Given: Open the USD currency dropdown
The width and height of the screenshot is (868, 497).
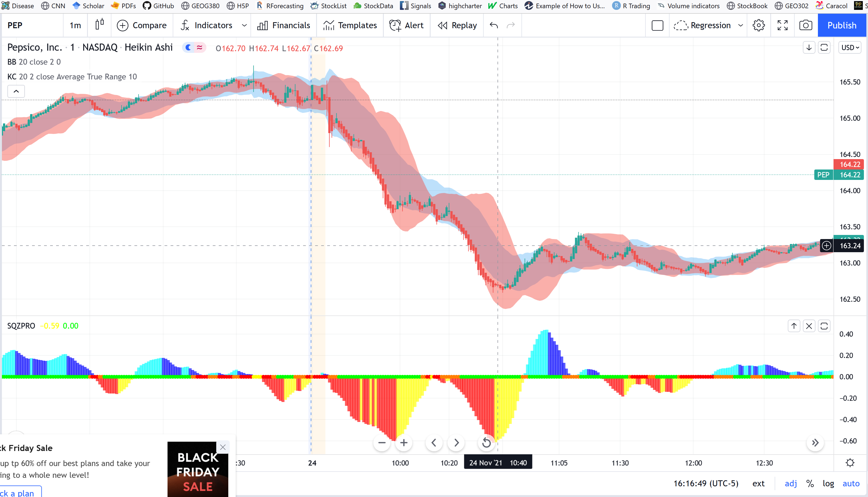Looking at the screenshot, I should [x=850, y=47].
